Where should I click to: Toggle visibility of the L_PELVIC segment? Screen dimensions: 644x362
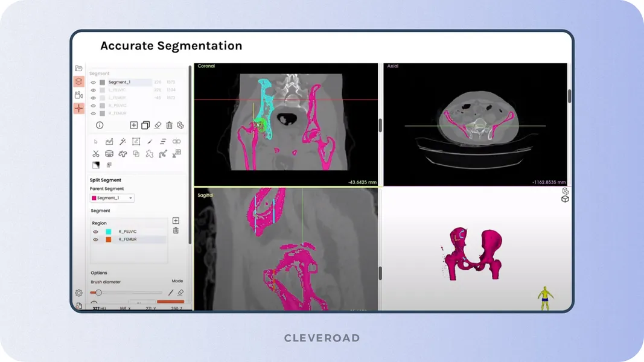(x=93, y=91)
